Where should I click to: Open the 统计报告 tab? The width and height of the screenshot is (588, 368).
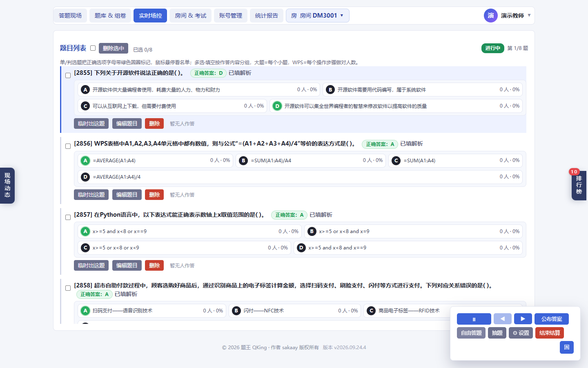(x=267, y=16)
